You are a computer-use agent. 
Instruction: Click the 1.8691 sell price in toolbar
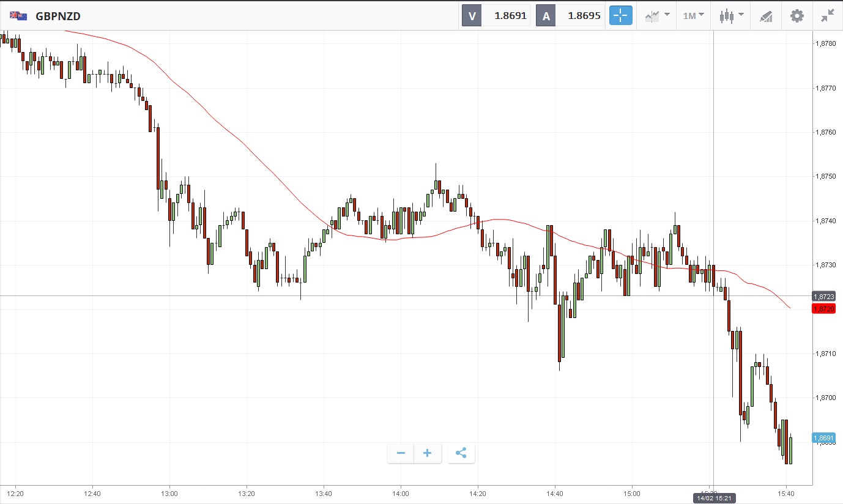(x=510, y=16)
